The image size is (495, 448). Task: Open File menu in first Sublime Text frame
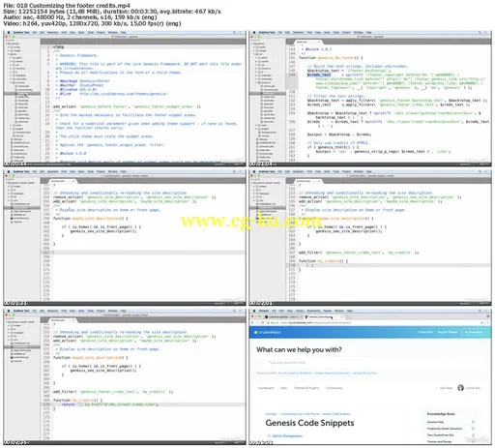(35, 33)
